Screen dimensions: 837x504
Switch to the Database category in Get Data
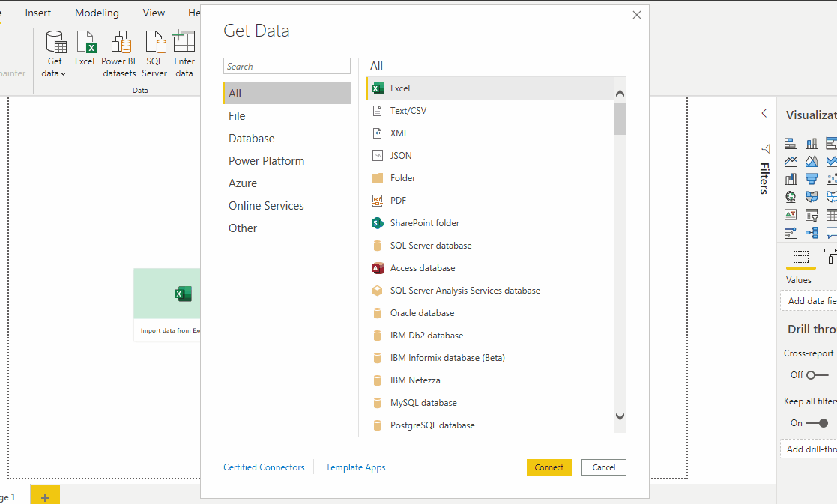click(x=251, y=138)
